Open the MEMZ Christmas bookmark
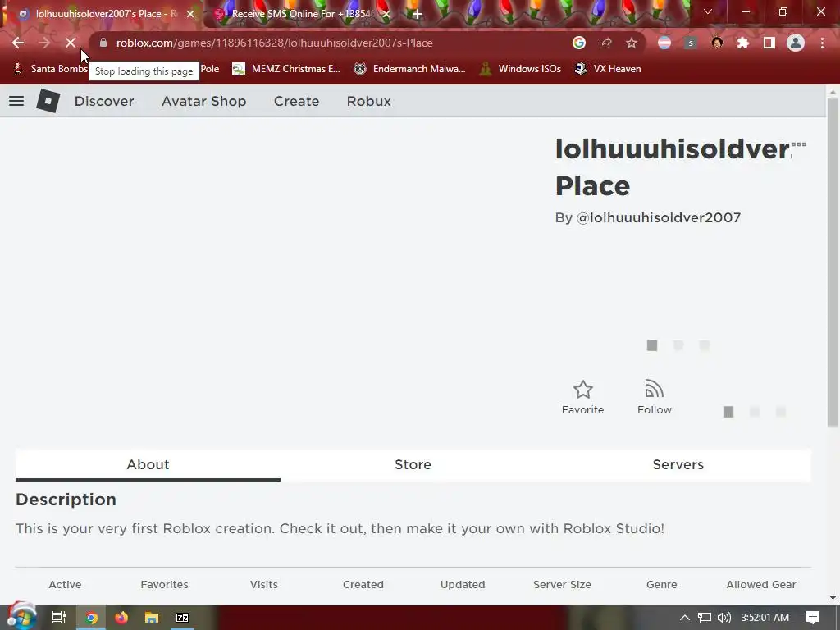The width and height of the screenshot is (840, 630). [x=286, y=69]
